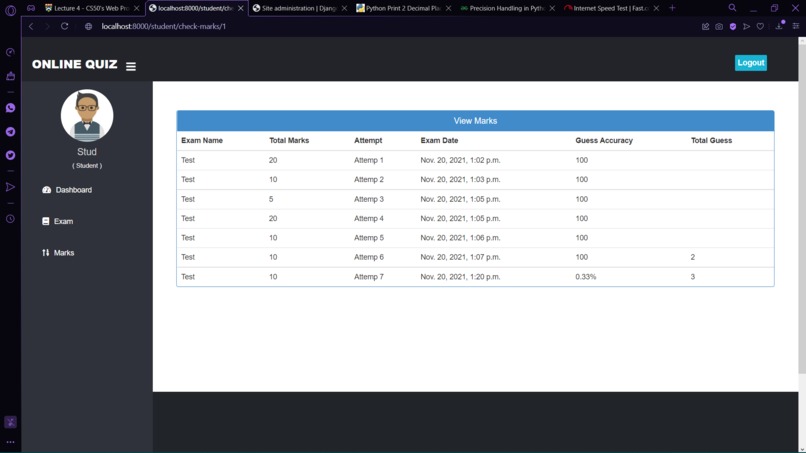Open GX Corner gamepad tab icon
Viewport: 806px width, 453px height.
tap(31, 8)
